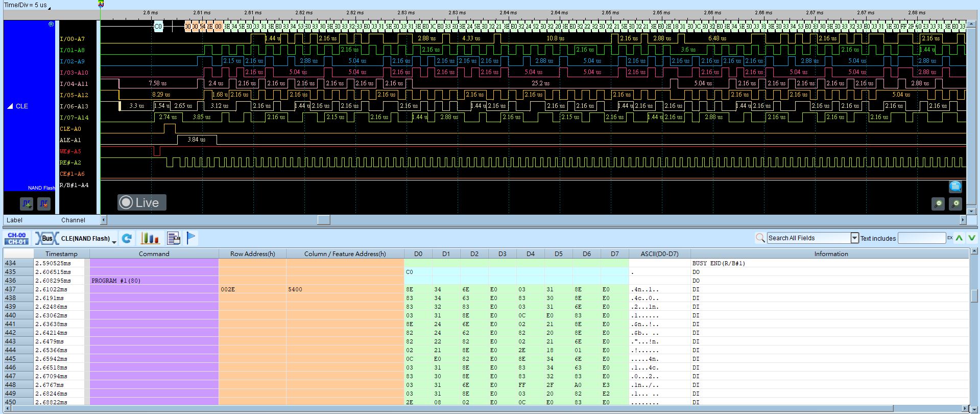Select channel R/B#1-A4

coord(74,185)
